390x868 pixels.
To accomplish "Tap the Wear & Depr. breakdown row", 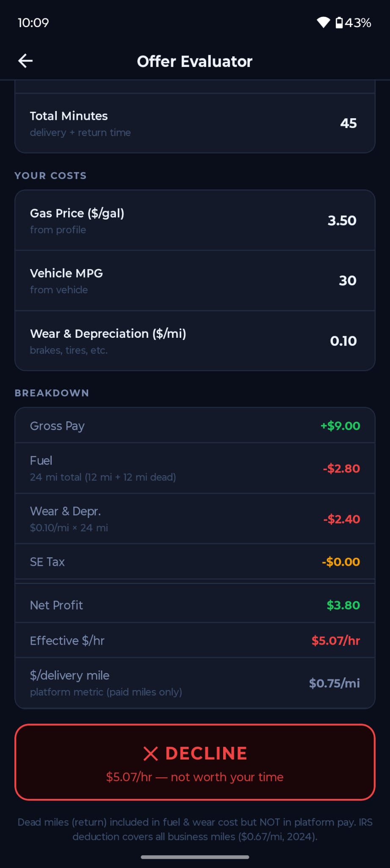I will click(x=195, y=519).
